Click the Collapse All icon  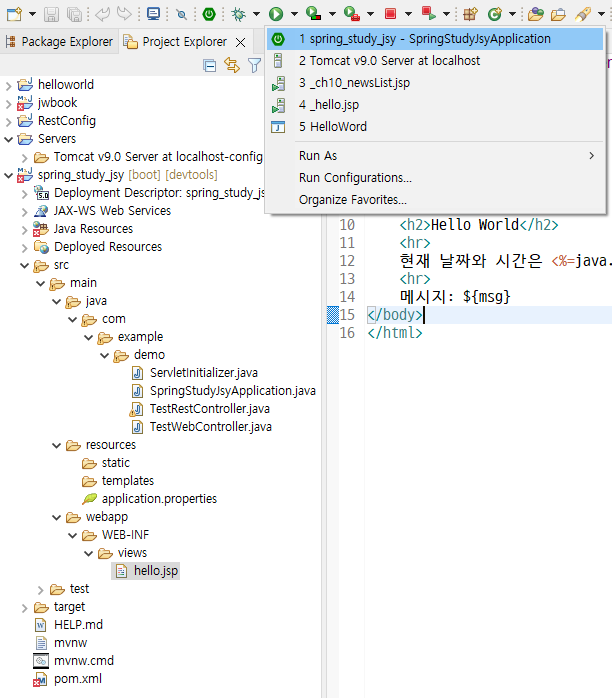click(210, 66)
